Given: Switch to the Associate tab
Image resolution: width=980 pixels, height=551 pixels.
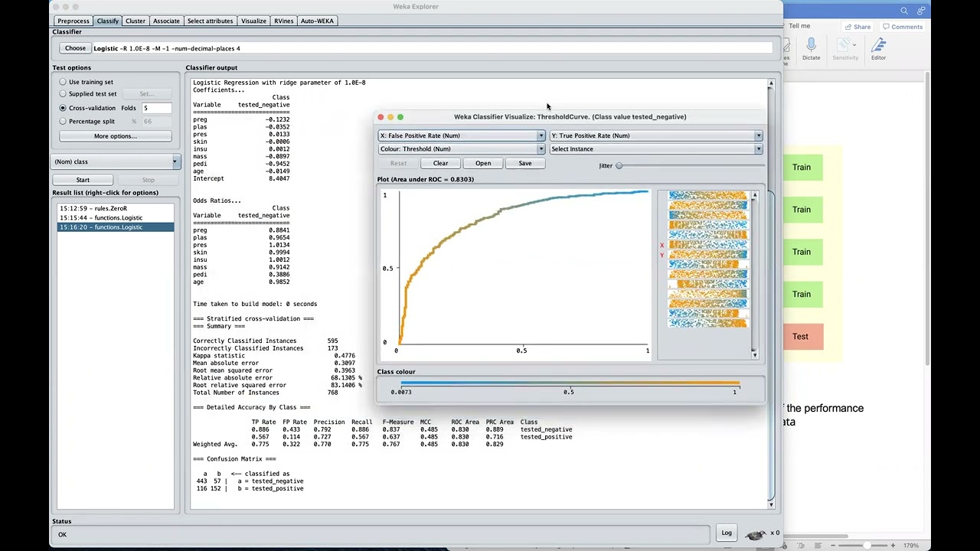Looking at the screenshot, I should pyautogui.click(x=166, y=21).
